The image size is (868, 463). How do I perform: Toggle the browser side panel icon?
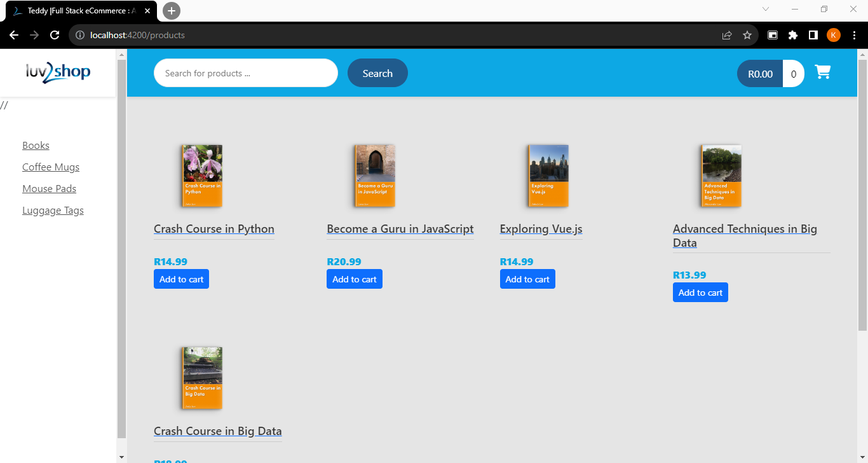(813, 35)
